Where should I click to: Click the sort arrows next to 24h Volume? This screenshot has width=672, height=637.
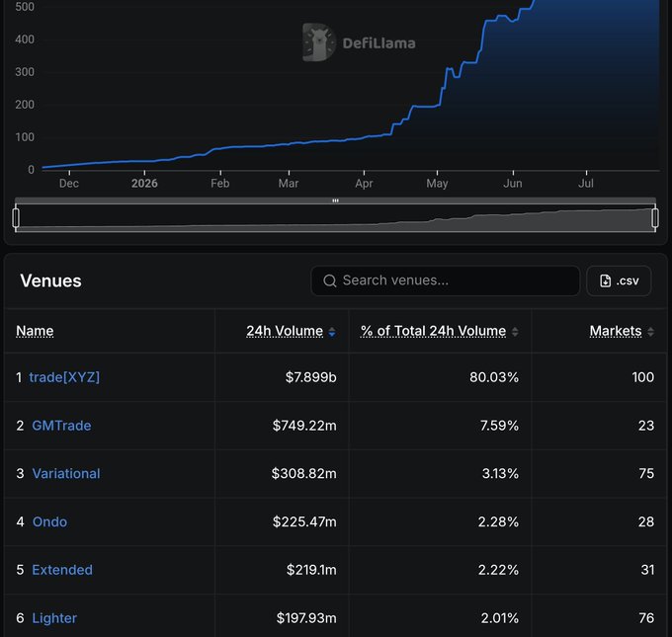click(332, 332)
